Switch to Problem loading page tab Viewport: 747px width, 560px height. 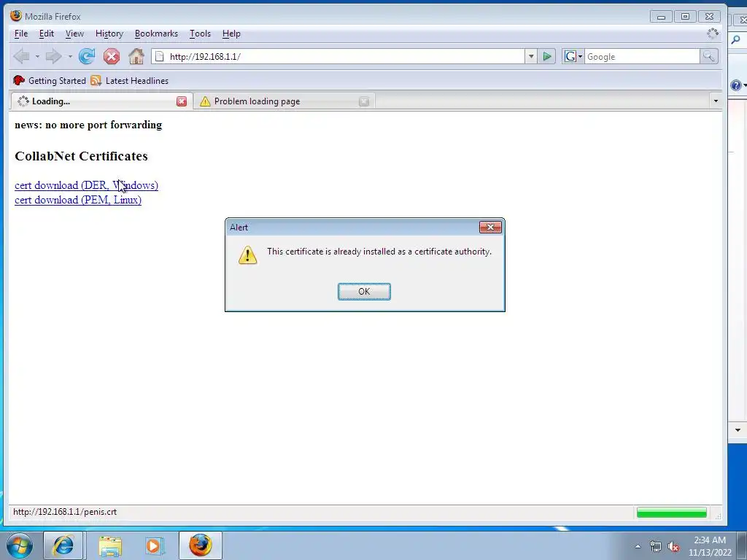(285, 101)
